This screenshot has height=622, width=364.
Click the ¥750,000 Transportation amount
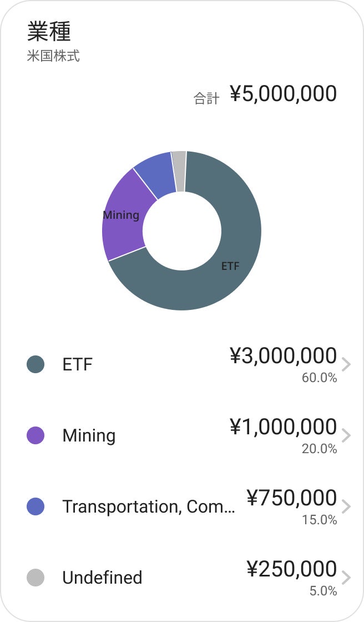click(x=291, y=498)
